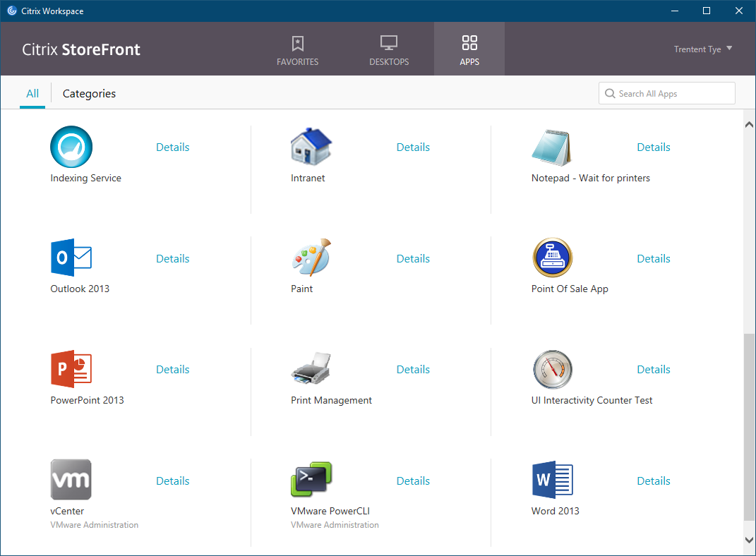The height and width of the screenshot is (556, 756).
Task: Launch PowerPoint 2013 icon
Action: pos(71,369)
